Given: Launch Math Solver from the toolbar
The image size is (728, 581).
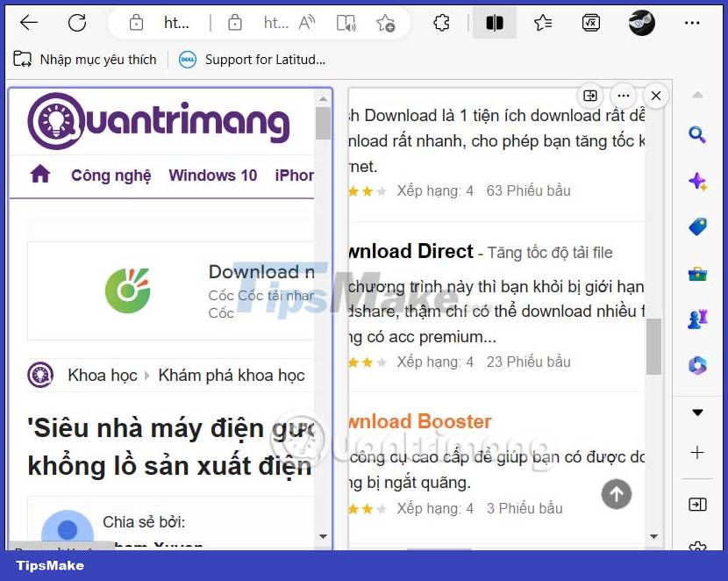Looking at the screenshot, I should click(590, 24).
